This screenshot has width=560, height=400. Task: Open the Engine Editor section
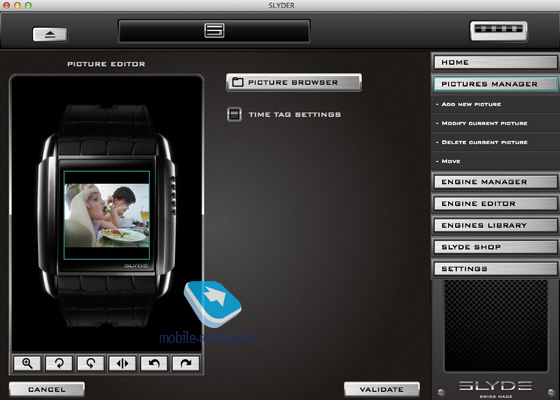495,204
